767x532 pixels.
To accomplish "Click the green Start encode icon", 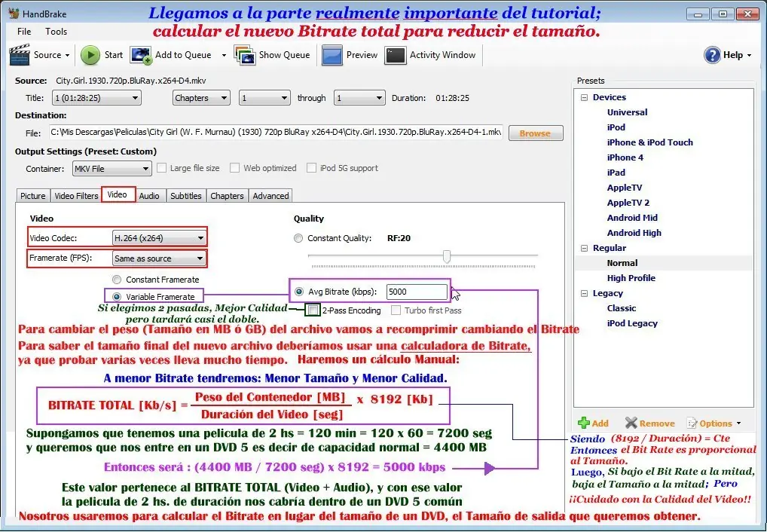I will (x=90, y=55).
